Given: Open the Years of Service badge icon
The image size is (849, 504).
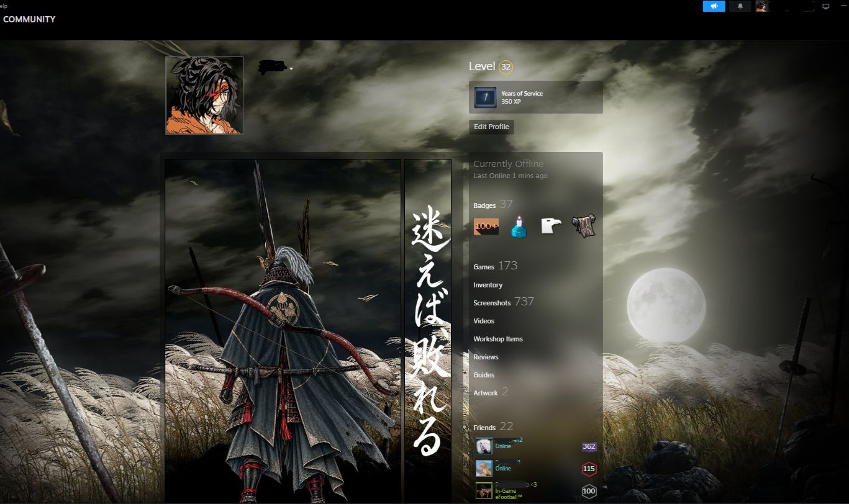Looking at the screenshot, I should click(x=486, y=97).
